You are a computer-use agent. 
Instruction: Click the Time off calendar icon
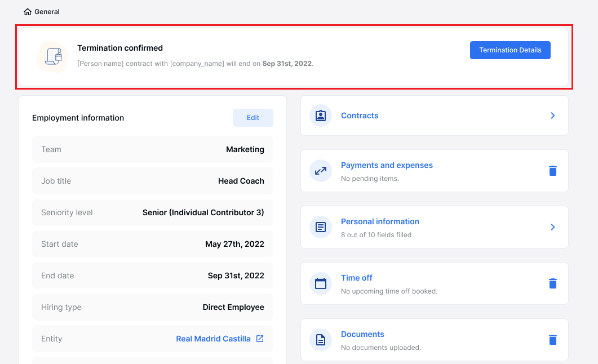(320, 283)
